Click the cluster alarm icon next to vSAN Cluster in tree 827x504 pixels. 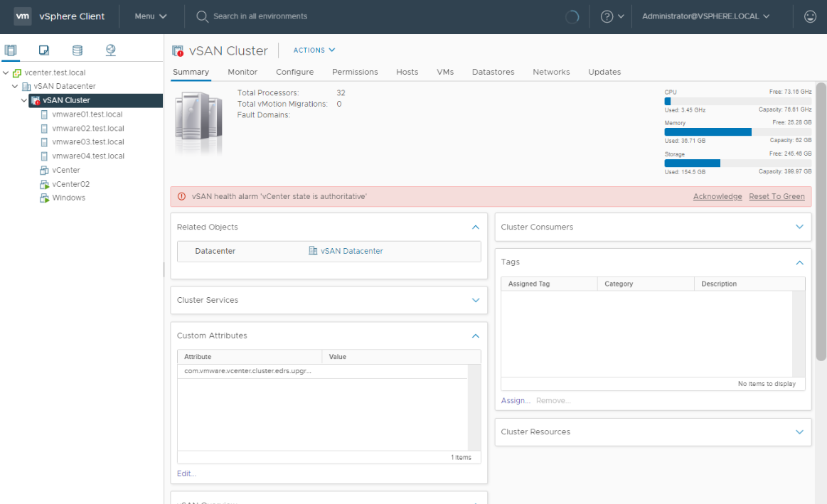pyautogui.click(x=36, y=100)
